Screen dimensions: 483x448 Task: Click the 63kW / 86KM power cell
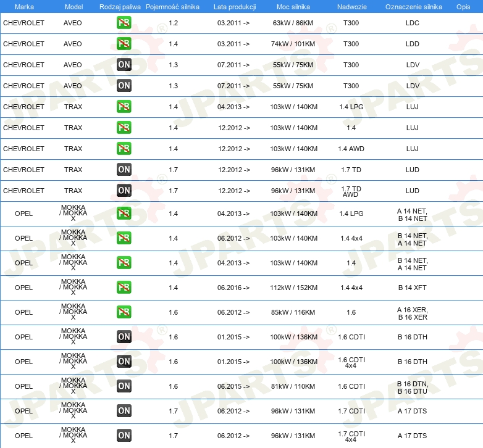coord(293,23)
